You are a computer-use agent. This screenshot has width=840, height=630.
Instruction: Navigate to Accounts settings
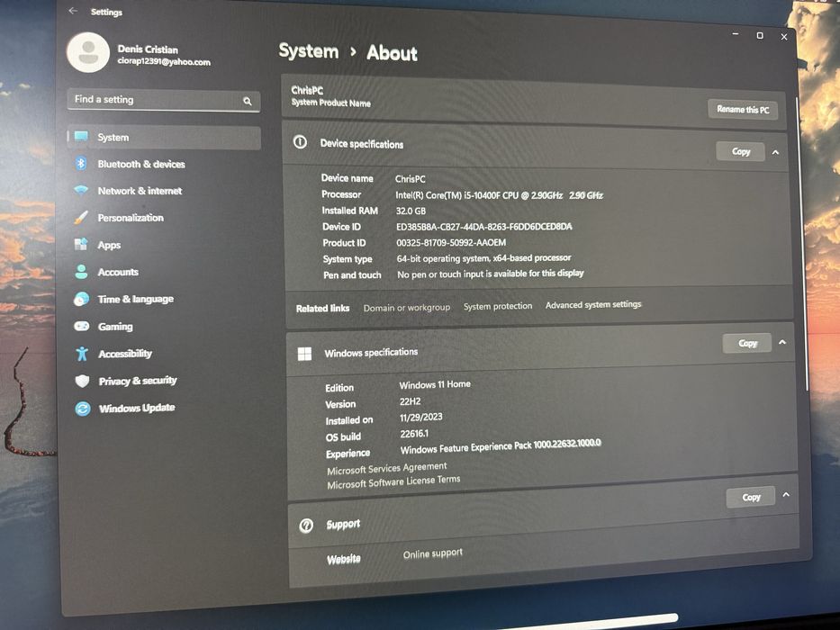(x=118, y=272)
